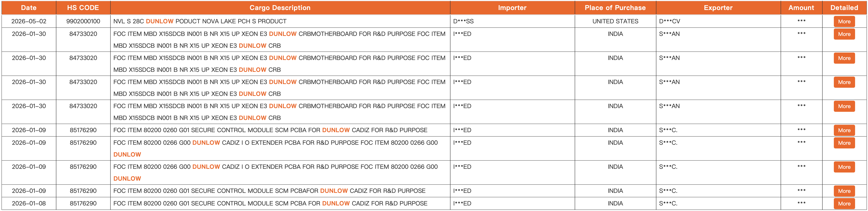Screen dimensions: 868x211
Task: Click the Detailed column header
Action: pos(844,8)
